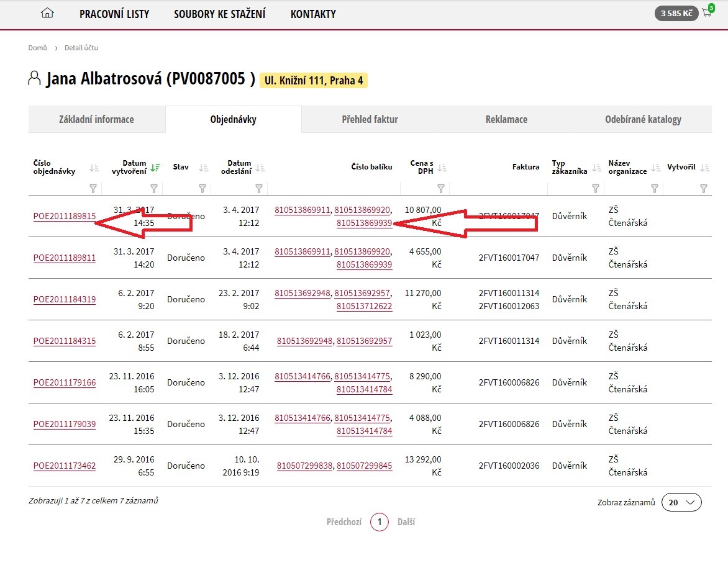The image size is (728, 568).
Task: Sort by Typ zákazníka column icon
Action: [x=596, y=168]
